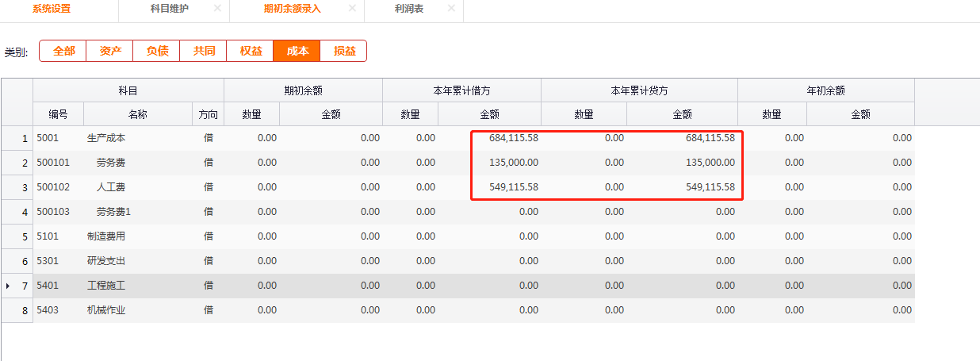Screen dimensions: 980x361
Task: Switch to the 系统设置 tab
Action: point(52,8)
